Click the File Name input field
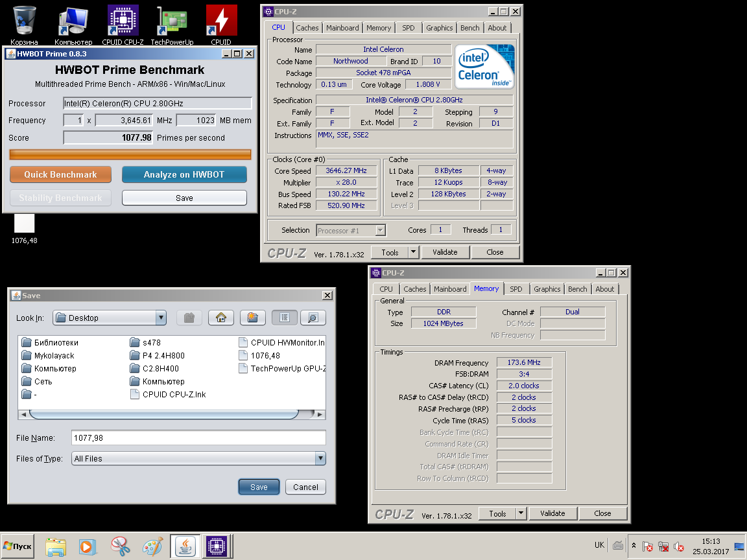 tap(198, 437)
